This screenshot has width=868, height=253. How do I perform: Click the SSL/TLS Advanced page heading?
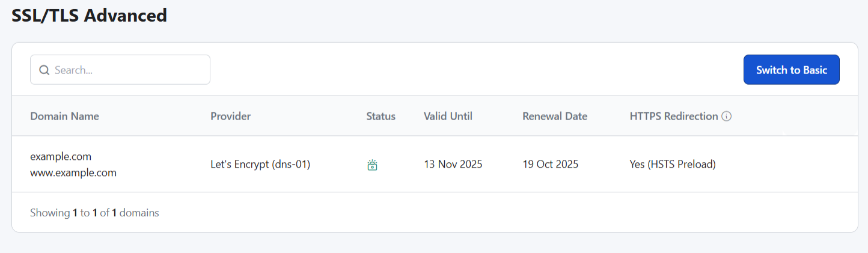point(89,16)
